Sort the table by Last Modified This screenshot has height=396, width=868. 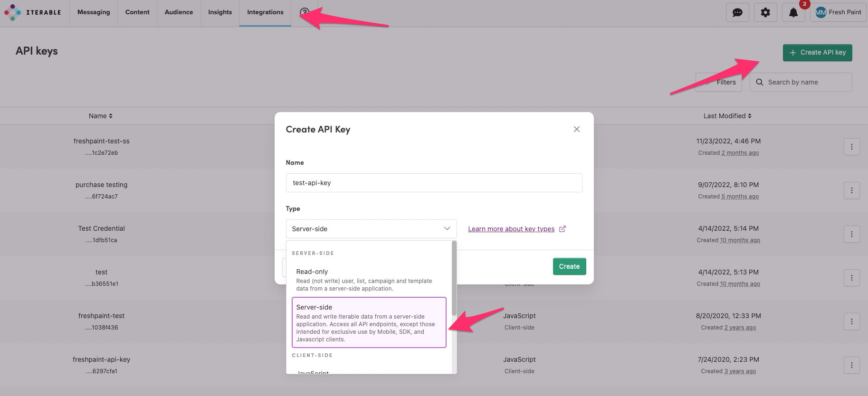tap(727, 116)
